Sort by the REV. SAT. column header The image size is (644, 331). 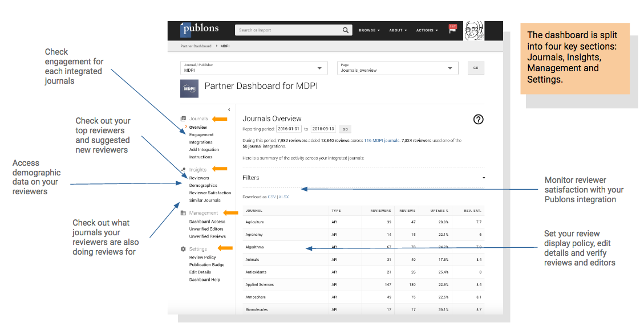(x=473, y=210)
